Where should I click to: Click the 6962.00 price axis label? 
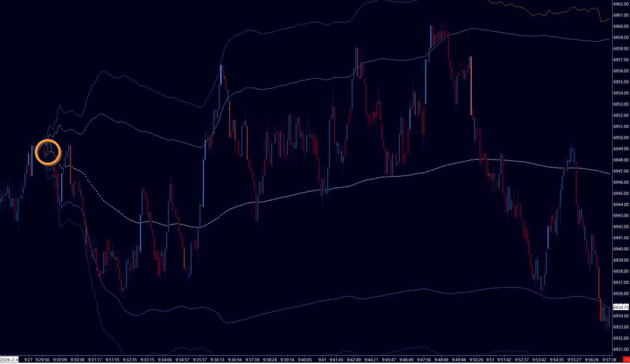(621, 4)
